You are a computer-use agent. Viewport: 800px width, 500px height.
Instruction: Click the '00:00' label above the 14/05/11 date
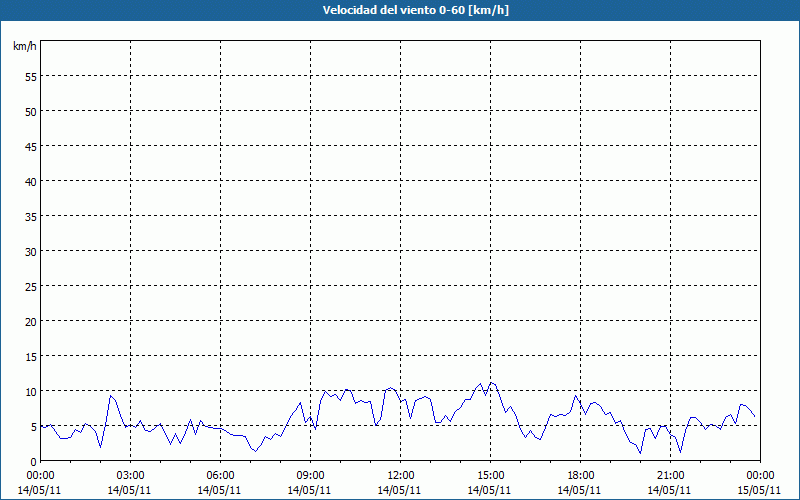tap(40, 476)
